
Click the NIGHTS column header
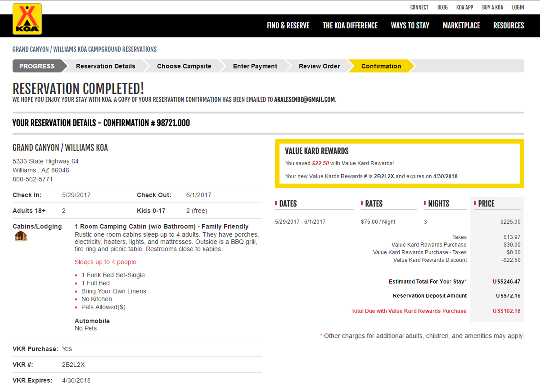pyautogui.click(x=438, y=204)
